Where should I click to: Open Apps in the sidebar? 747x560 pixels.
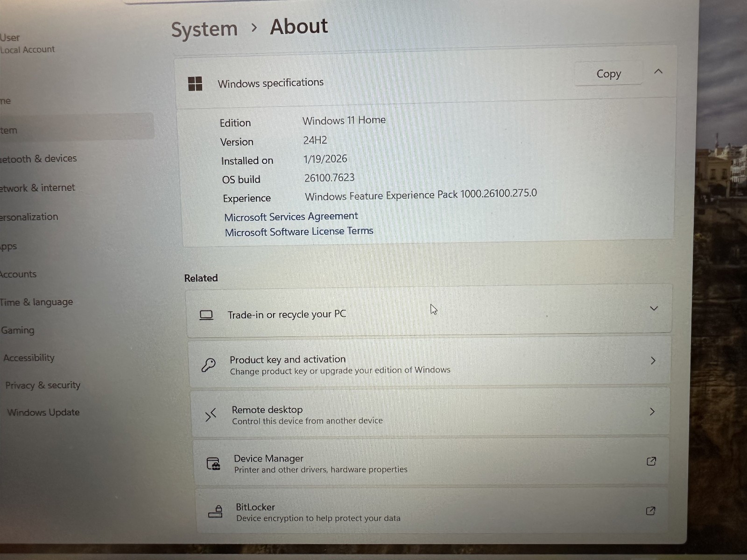(8, 246)
